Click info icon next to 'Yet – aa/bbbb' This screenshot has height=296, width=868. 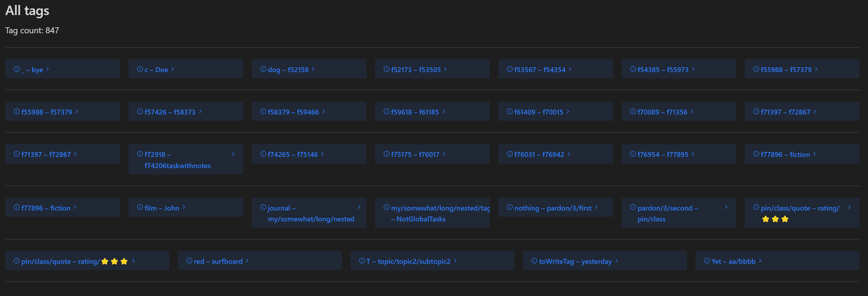[x=707, y=261]
